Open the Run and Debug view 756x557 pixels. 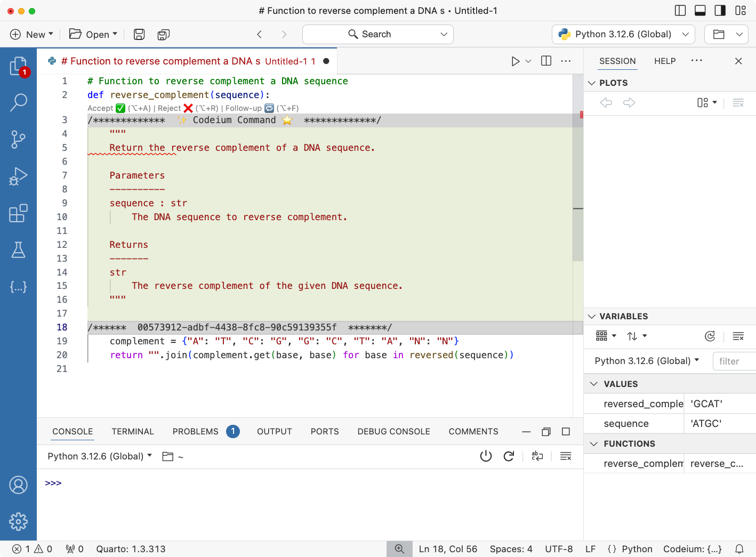pyautogui.click(x=19, y=176)
